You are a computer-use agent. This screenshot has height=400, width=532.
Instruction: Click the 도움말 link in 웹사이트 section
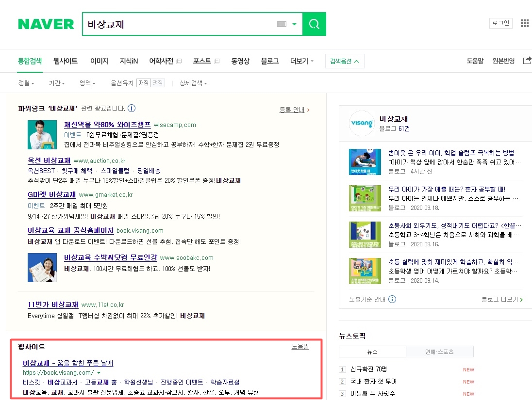click(300, 347)
